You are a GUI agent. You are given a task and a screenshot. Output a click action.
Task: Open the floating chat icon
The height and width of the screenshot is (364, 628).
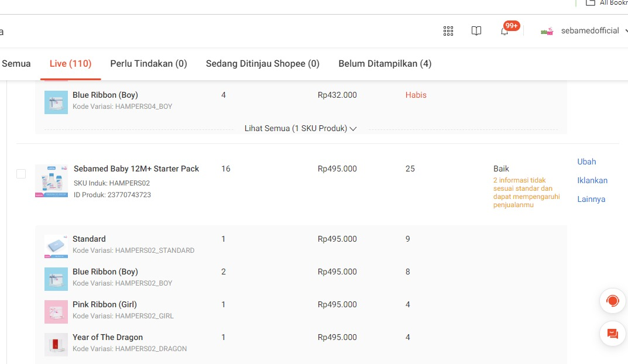(x=612, y=333)
